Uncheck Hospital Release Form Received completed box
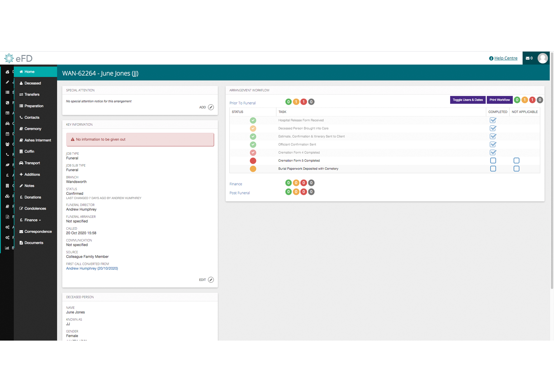The width and height of the screenshot is (554, 392). click(493, 120)
